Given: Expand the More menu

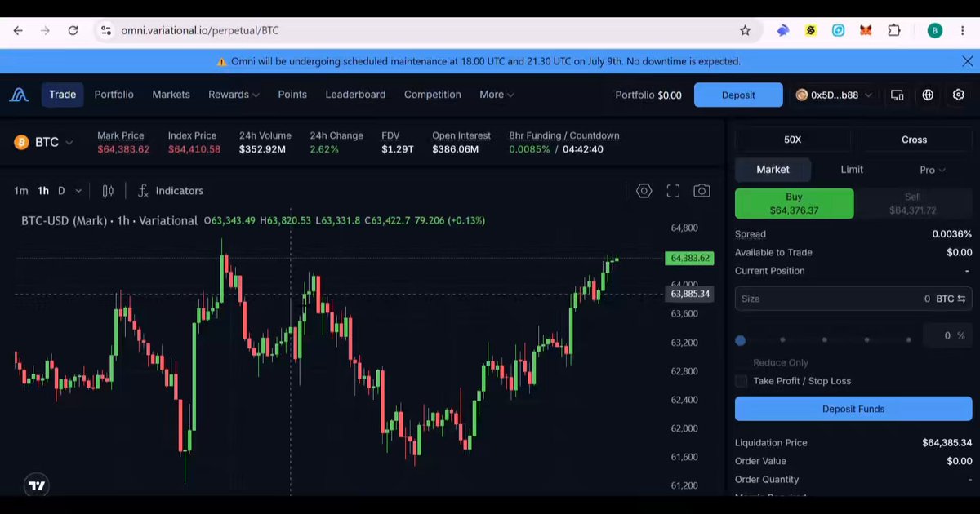Looking at the screenshot, I should (497, 95).
